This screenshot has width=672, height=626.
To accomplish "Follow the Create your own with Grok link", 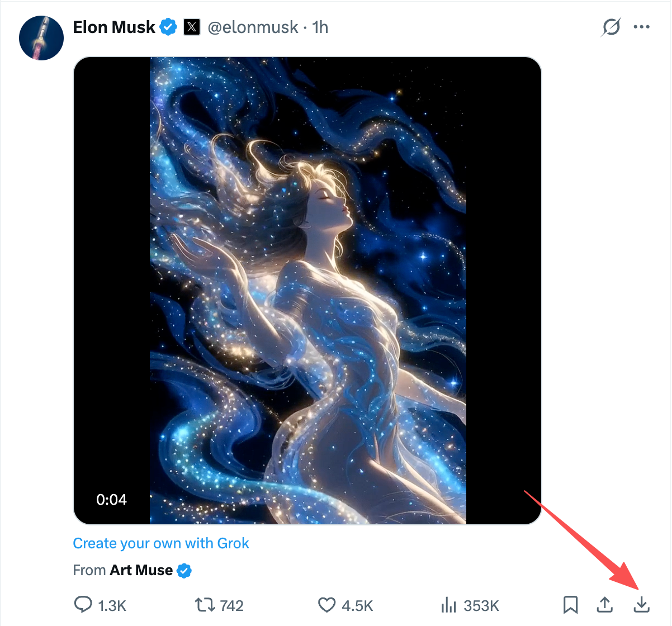I will [x=161, y=543].
